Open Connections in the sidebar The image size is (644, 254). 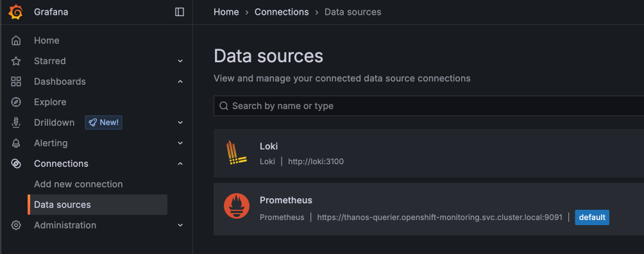click(61, 164)
